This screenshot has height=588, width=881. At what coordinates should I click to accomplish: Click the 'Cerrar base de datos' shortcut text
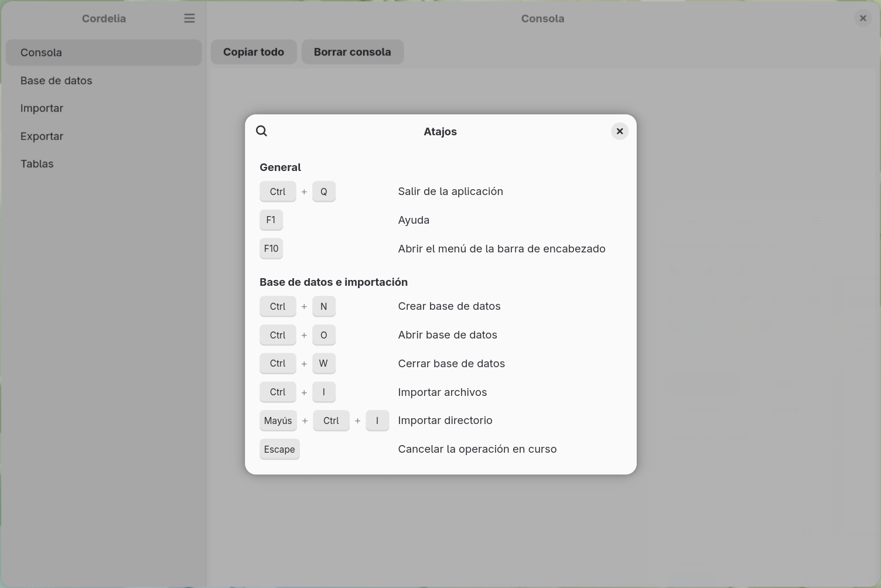pos(452,364)
